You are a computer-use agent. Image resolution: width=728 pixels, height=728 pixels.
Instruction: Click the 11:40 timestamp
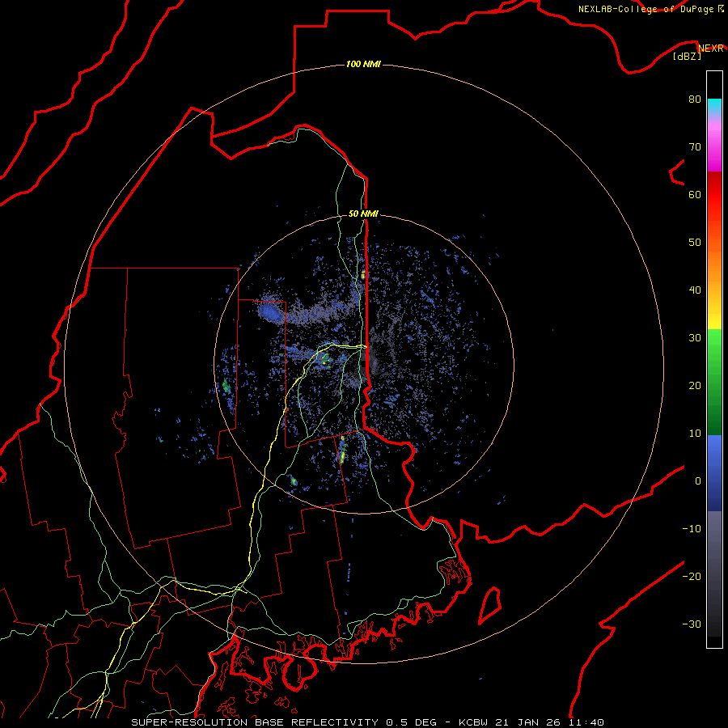tap(586, 722)
